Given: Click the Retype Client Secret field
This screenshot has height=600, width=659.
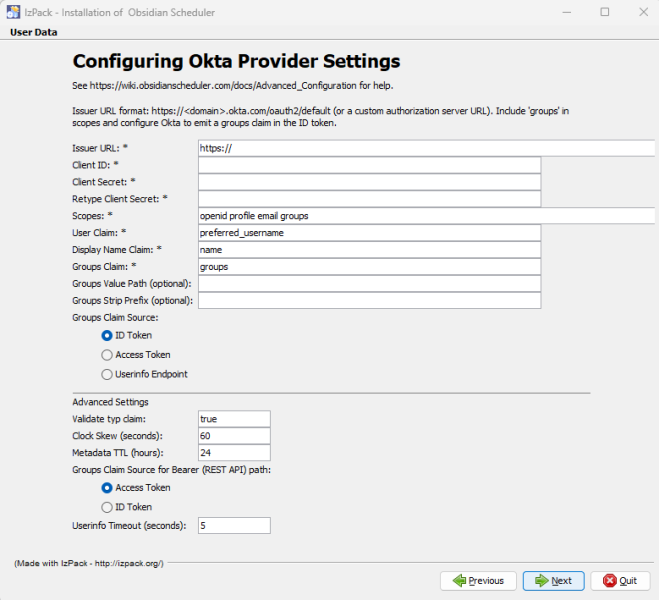Looking at the screenshot, I should coord(369,199).
